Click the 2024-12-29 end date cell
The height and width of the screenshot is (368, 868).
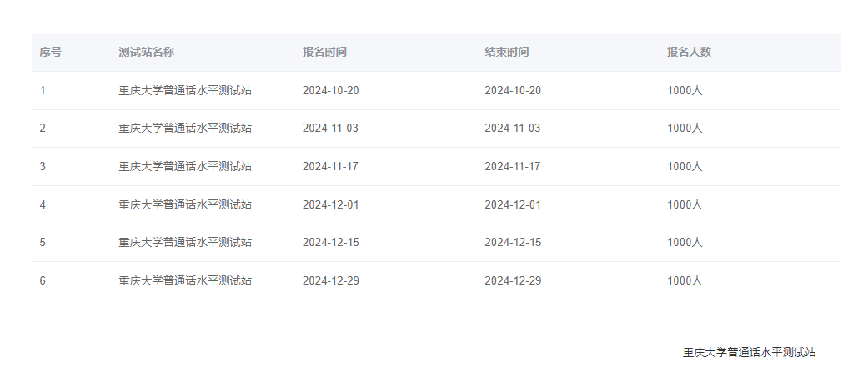(513, 280)
